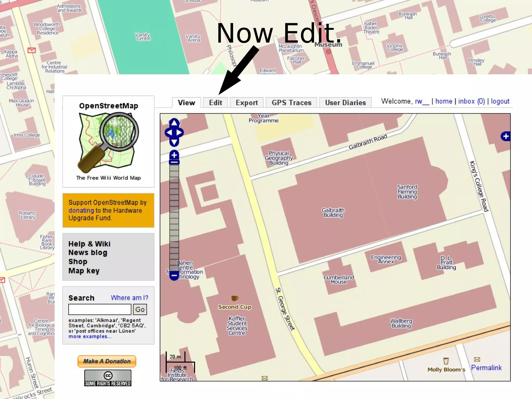
Task: Click the logout link
Action: 500,101
